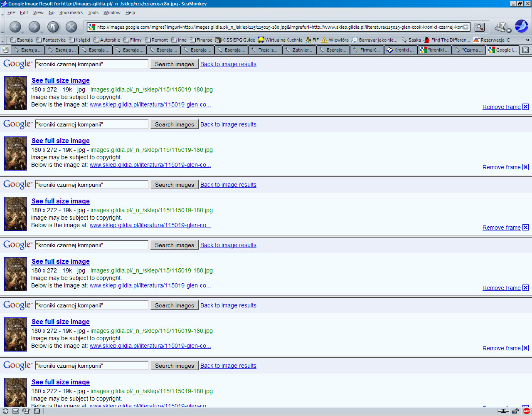Viewport: 532px width, 416px height.
Task: Close current tab with tab strip X button
Action: click(525, 50)
